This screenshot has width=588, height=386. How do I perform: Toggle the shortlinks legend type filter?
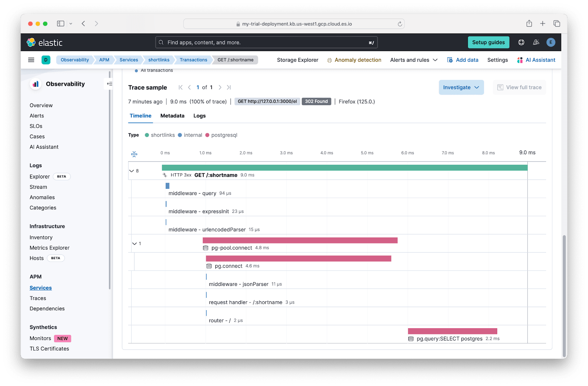coord(160,135)
